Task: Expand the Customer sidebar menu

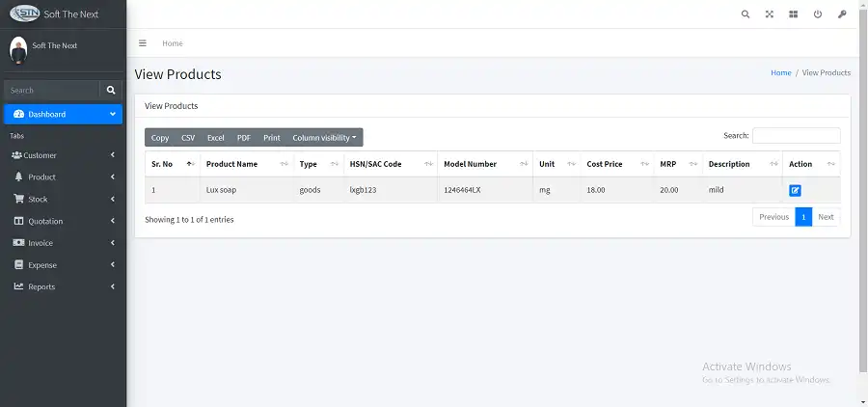Action: point(63,155)
